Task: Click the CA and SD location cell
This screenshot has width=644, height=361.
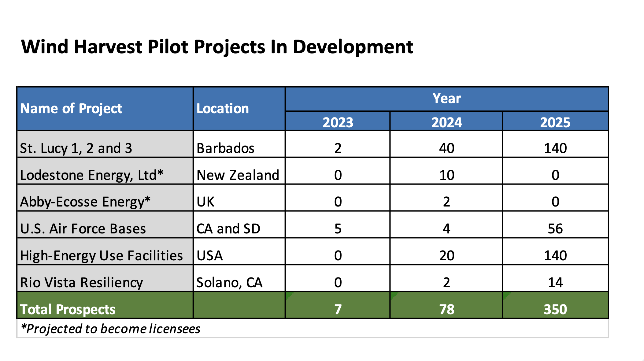Action: pyautogui.click(x=228, y=229)
